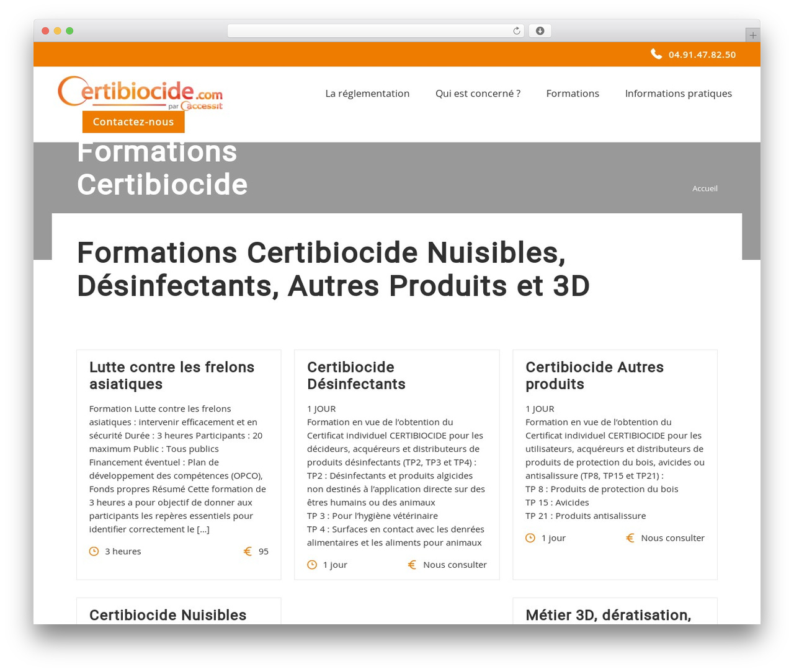Click clock icon in Certibiocide Désinfectants card

point(312,565)
